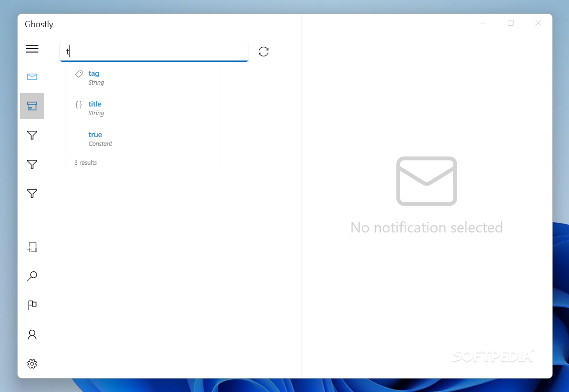Maximize the Ghostly window
Viewport: 569px width, 392px height.
(x=511, y=23)
